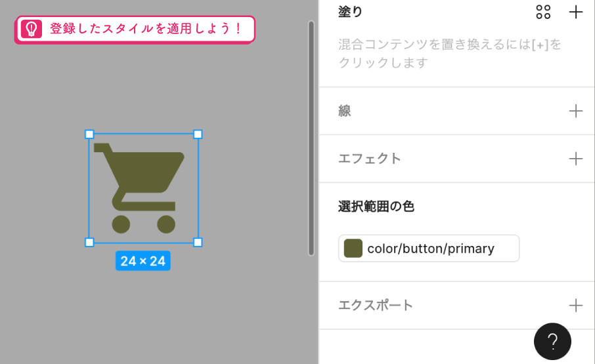Click the エフェクト section label
Image resolution: width=595 pixels, height=364 pixels.
(x=369, y=159)
